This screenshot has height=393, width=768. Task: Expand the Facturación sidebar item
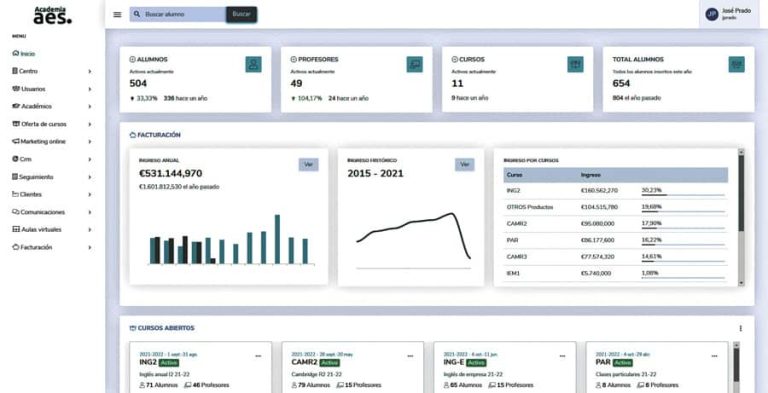[x=52, y=247]
